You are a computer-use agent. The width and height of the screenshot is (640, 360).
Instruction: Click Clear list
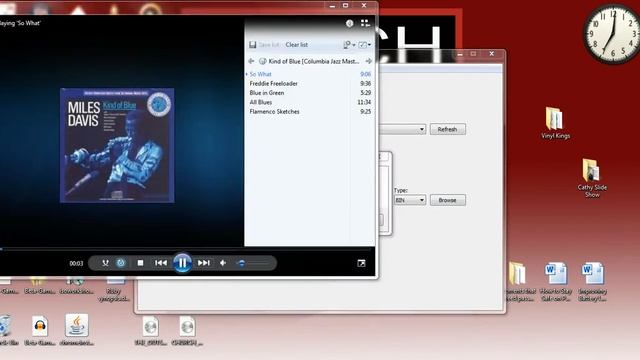pyautogui.click(x=296, y=45)
